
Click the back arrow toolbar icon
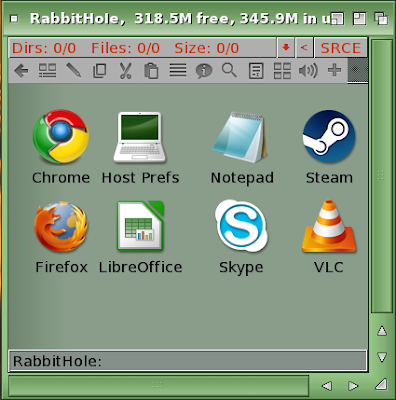[x=21, y=71]
